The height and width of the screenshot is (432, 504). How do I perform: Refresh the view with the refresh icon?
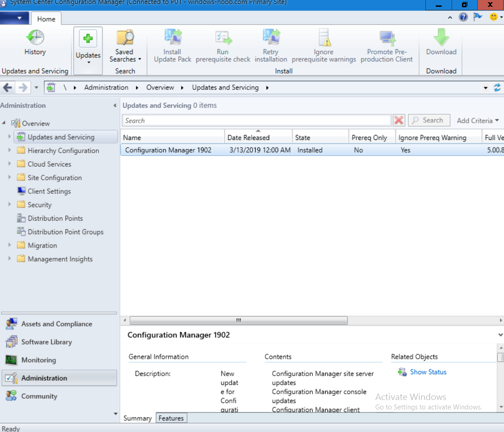coord(497,88)
